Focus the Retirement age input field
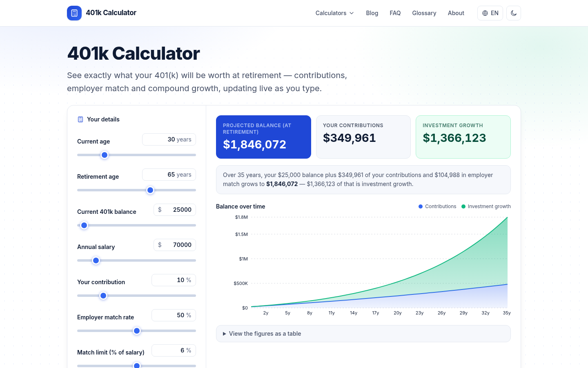 coord(169,175)
